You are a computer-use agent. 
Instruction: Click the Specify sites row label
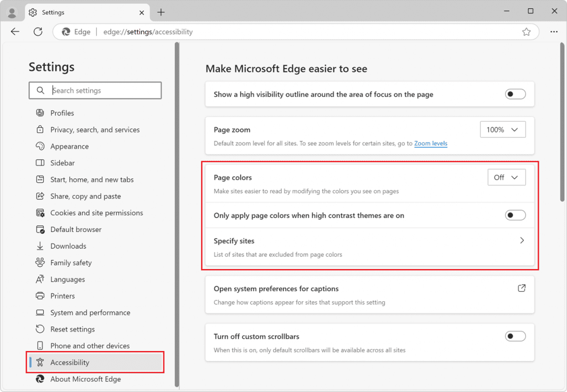234,241
